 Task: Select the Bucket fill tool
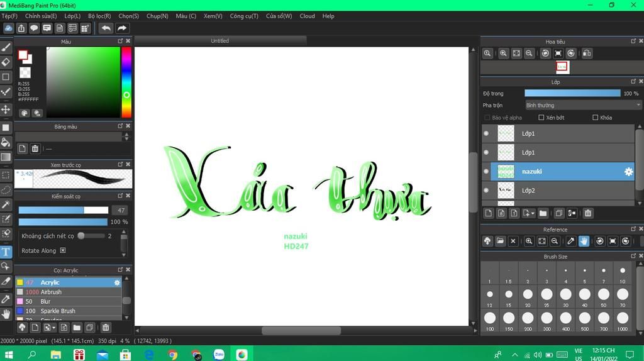click(6, 142)
